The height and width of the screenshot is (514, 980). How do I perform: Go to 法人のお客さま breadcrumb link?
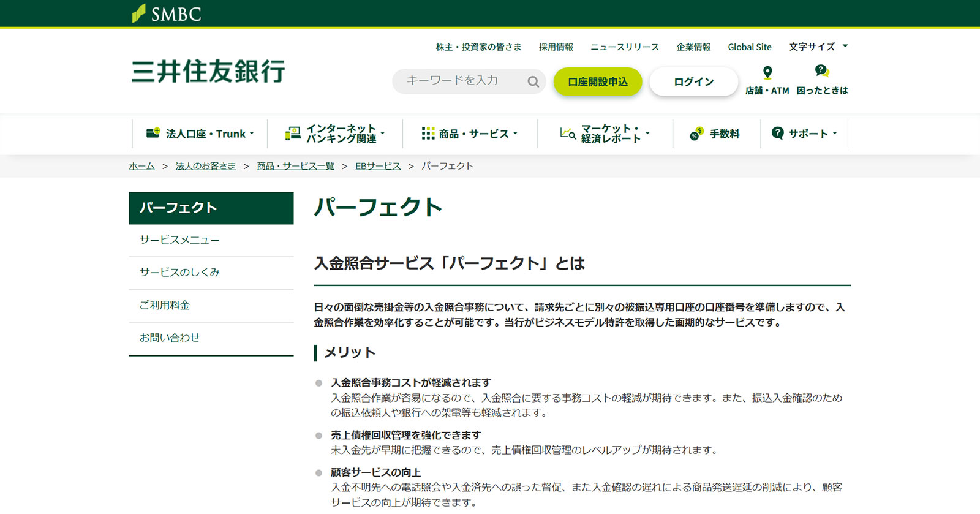pos(206,166)
